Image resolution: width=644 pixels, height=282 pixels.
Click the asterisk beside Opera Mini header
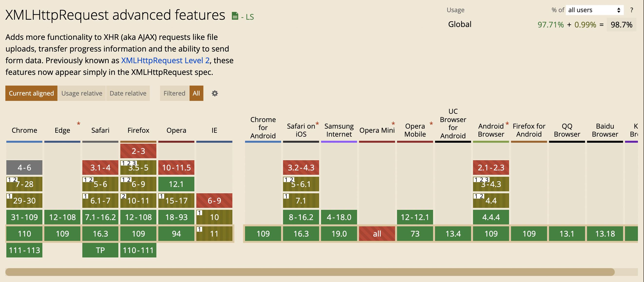tap(393, 124)
